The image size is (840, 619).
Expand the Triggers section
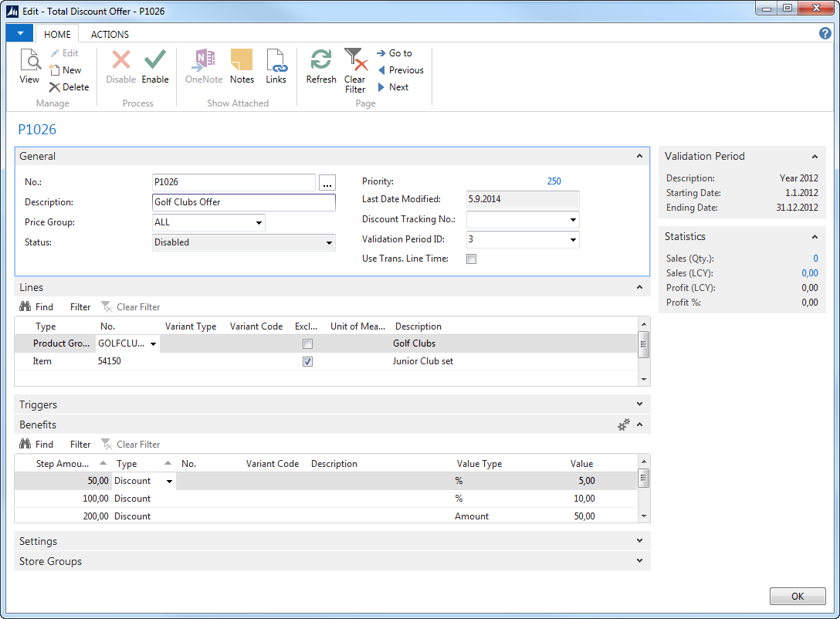(639, 404)
